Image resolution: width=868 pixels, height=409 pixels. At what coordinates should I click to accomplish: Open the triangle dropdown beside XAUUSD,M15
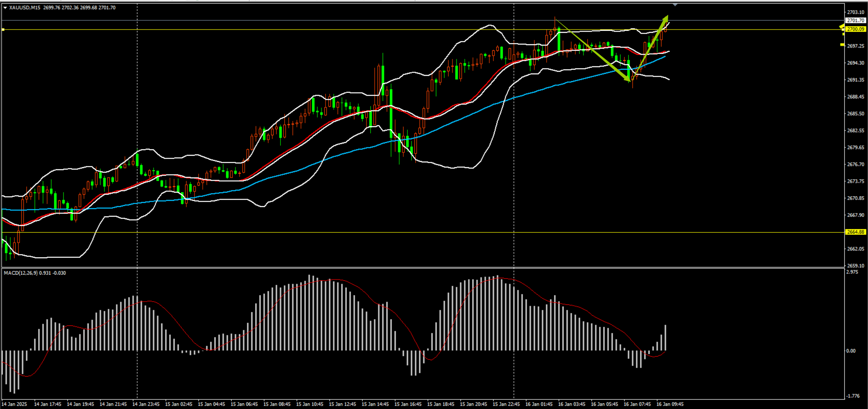click(5, 7)
